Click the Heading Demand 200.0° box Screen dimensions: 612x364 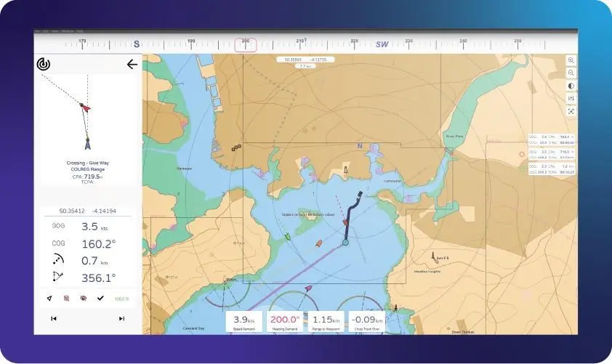pyautogui.click(x=285, y=322)
